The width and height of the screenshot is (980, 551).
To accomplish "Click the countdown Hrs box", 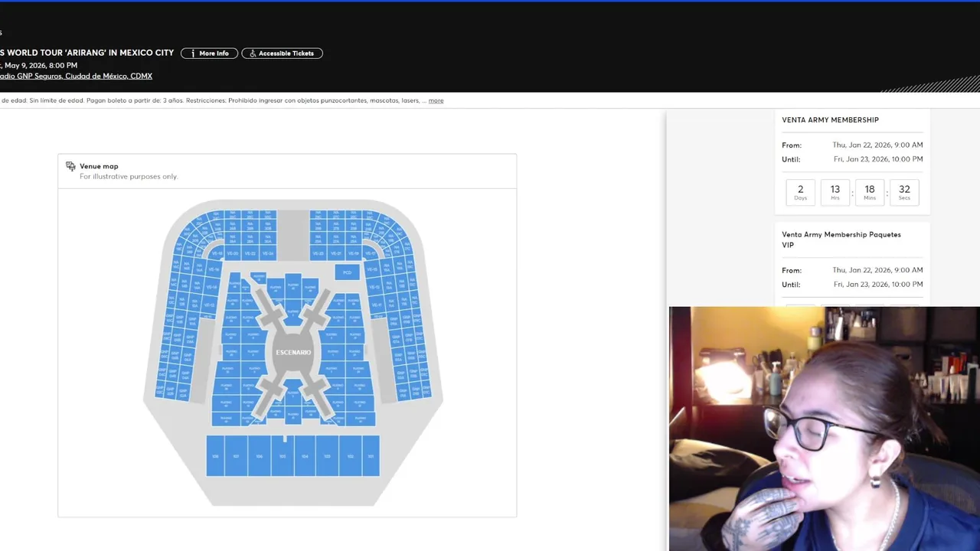I will click(835, 192).
